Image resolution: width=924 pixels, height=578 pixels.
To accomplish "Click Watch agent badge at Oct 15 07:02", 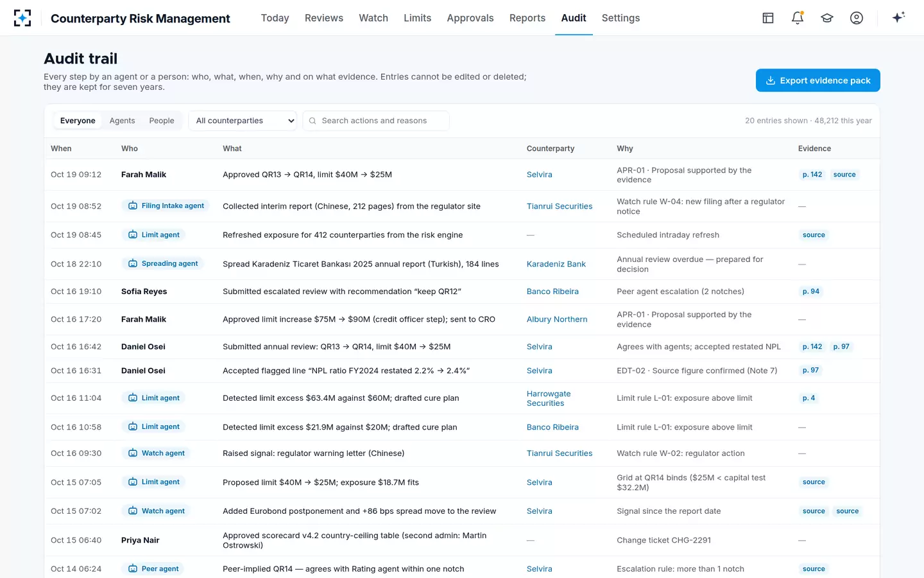I will click(x=156, y=511).
